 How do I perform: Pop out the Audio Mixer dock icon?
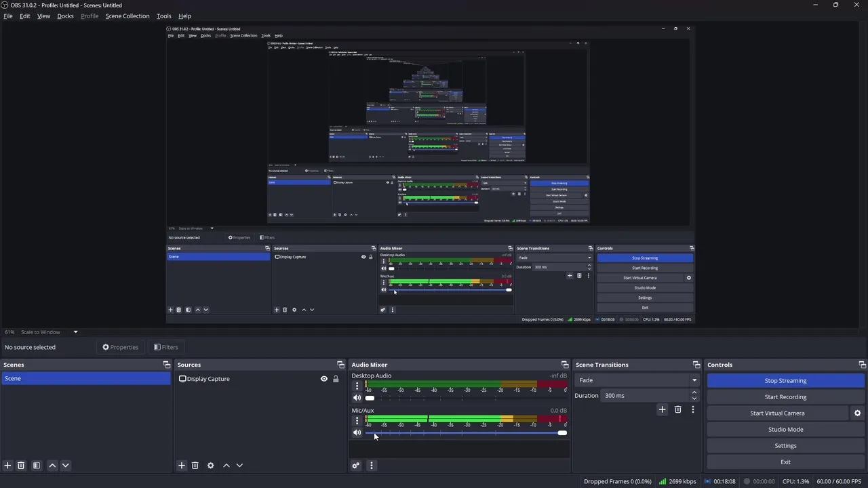tap(565, 365)
